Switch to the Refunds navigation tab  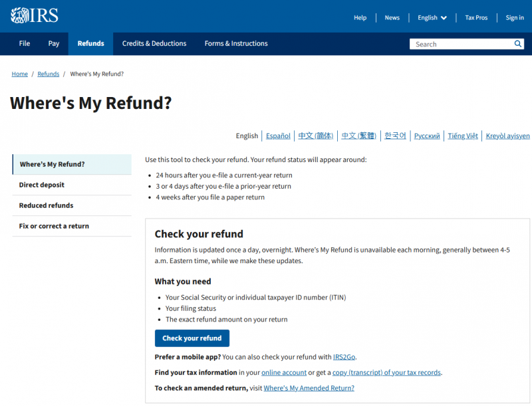90,44
